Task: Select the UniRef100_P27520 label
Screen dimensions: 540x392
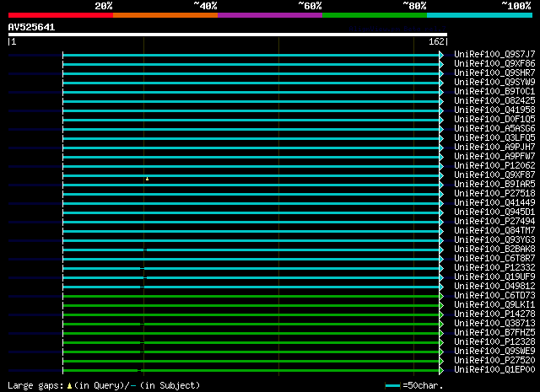Action: [x=494, y=361]
